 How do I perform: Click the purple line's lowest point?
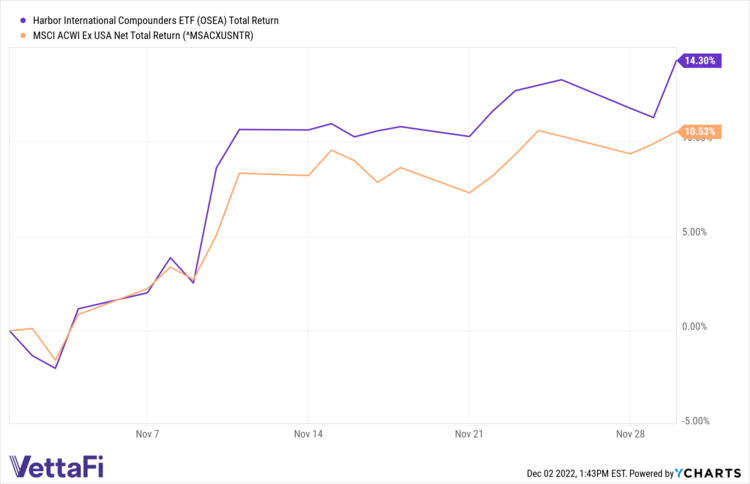pyautogui.click(x=55, y=368)
